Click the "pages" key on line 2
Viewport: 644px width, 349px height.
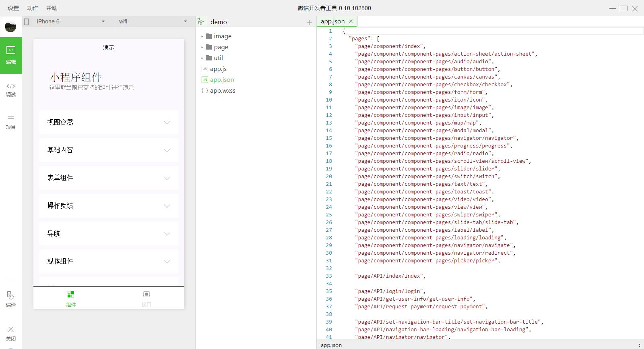click(x=359, y=39)
